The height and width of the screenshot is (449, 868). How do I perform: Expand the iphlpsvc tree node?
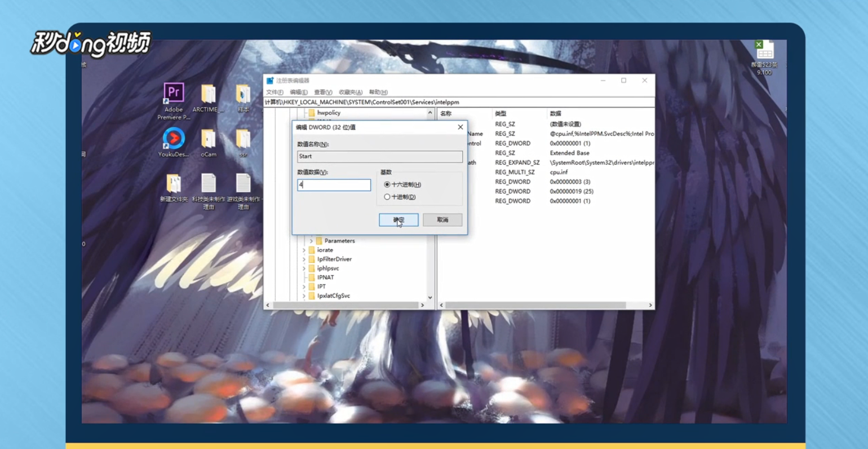tap(304, 268)
